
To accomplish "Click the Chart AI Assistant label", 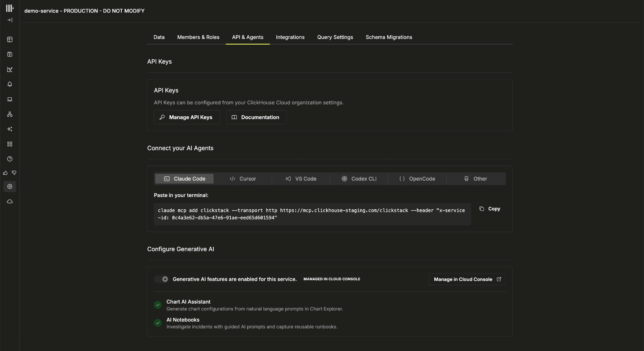I will coord(188,302).
